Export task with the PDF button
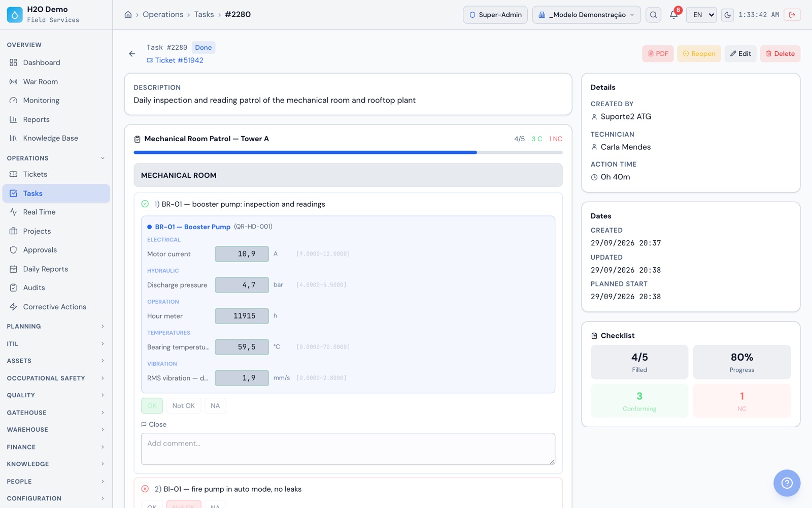The image size is (812, 508). point(658,53)
